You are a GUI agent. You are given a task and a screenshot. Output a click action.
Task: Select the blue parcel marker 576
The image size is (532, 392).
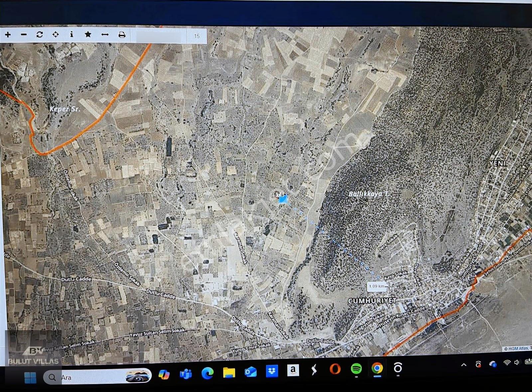point(283,199)
